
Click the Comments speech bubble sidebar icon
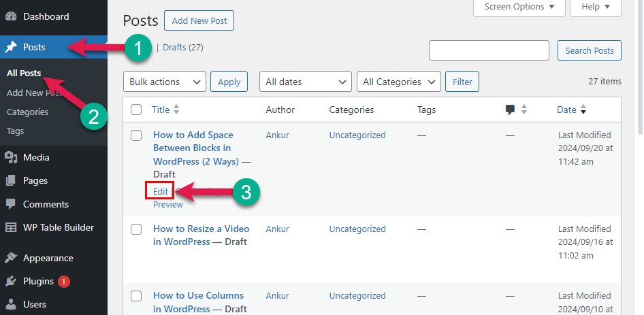pyautogui.click(x=11, y=204)
